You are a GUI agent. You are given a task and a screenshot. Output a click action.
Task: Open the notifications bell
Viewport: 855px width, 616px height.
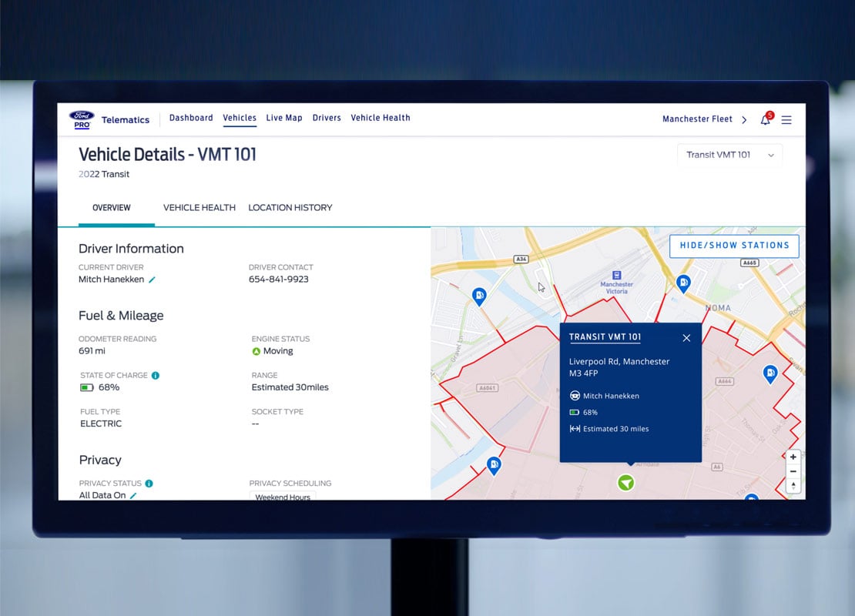click(x=766, y=119)
